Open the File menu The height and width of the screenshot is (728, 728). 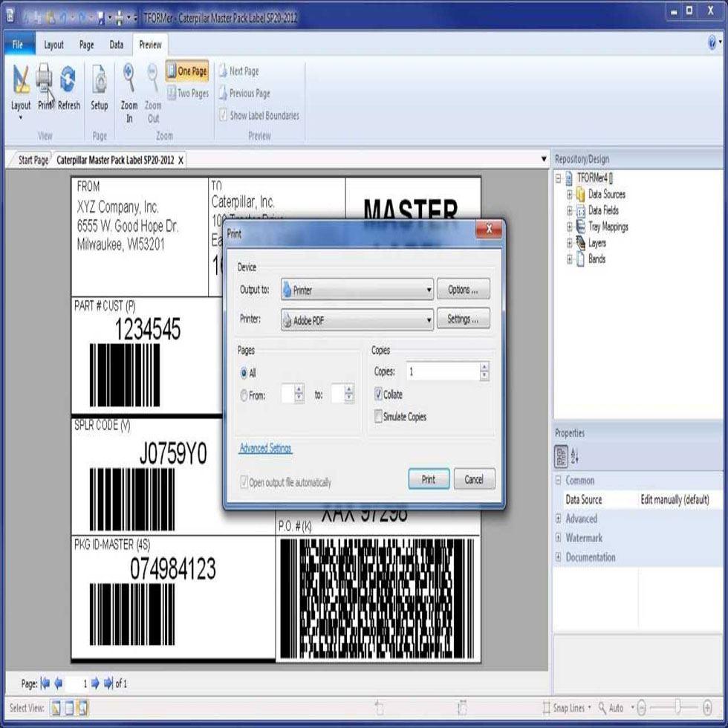(18, 45)
